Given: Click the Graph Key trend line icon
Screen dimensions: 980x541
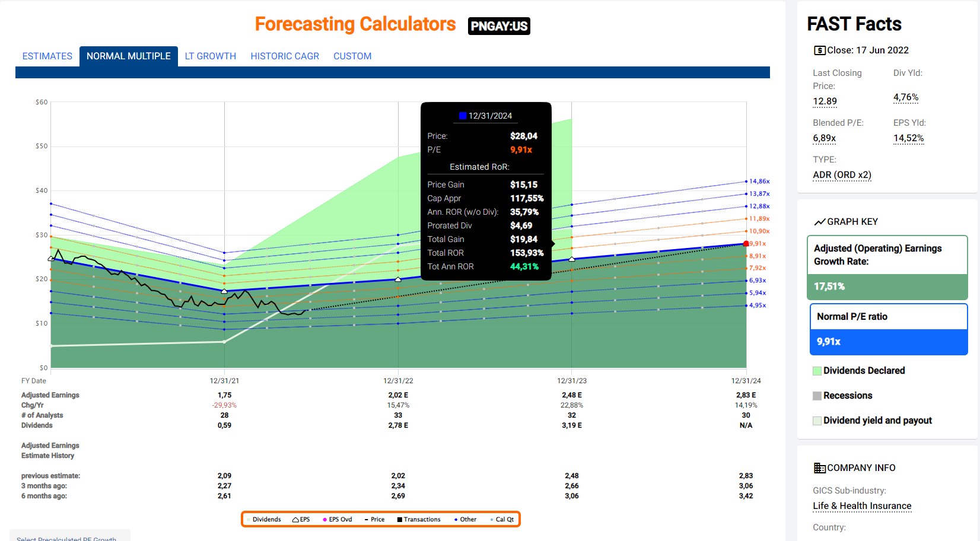Looking at the screenshot, I should [819, 222].
